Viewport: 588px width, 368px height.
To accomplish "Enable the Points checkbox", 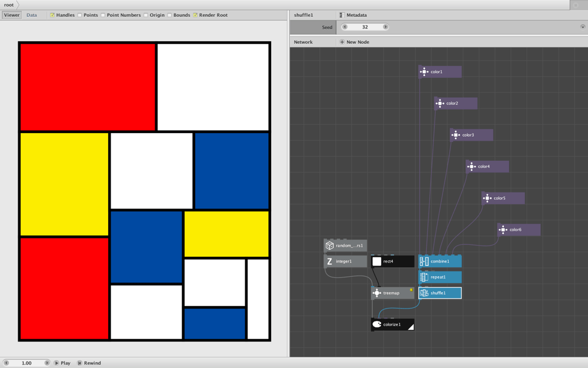I will 79,15.
